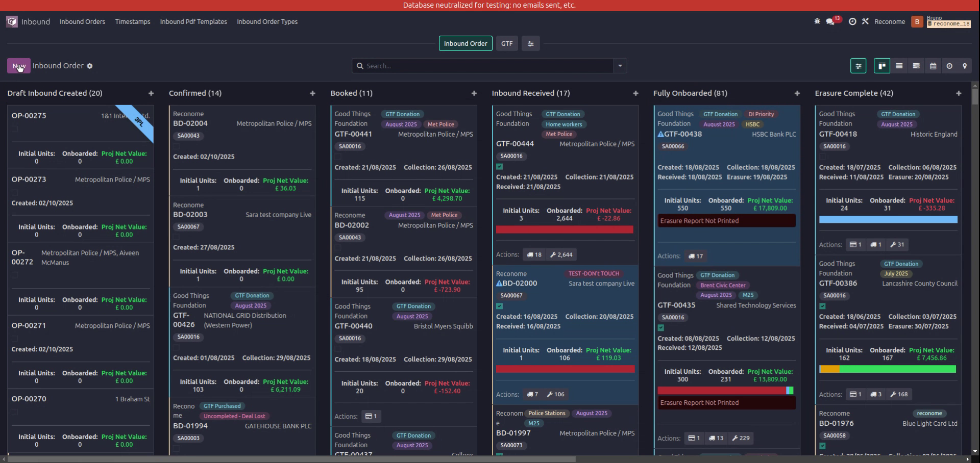Switch to list view
The image size is (980, 463).
[x=899, y=66]
